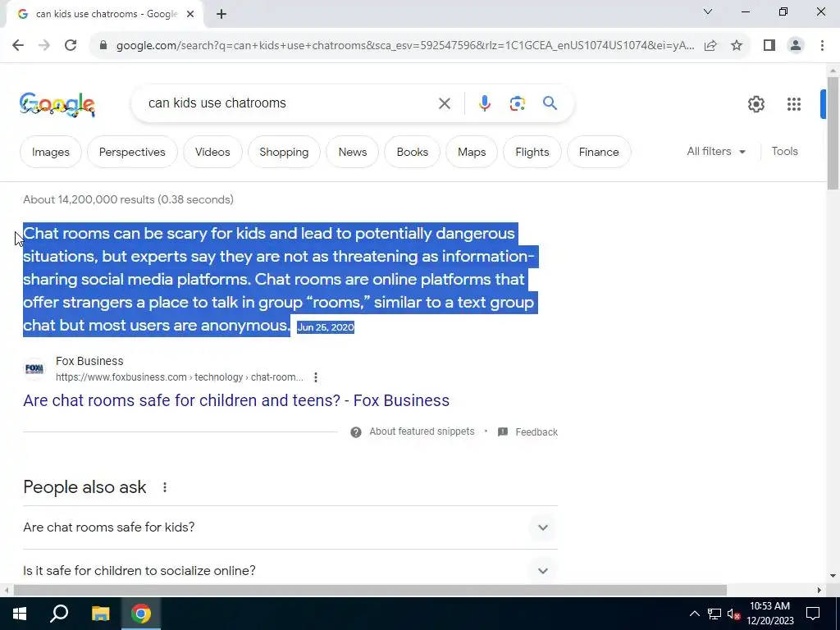Click the browser forward arrow
The height and width of the screenshot is (630, 840).
pos(44,45)
